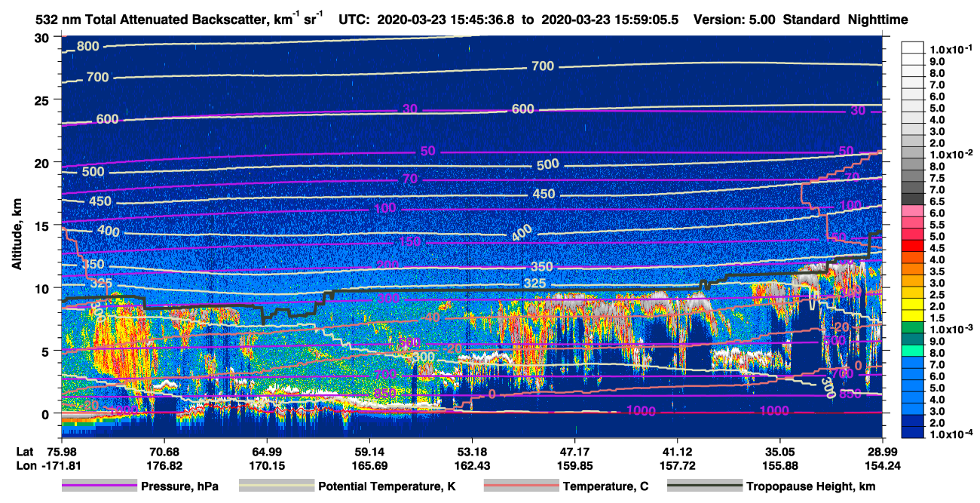Viewport: 980px width, 503px height.
Task: Click the 'Potential Temperature, K' legend label
Action: point(387,486)
